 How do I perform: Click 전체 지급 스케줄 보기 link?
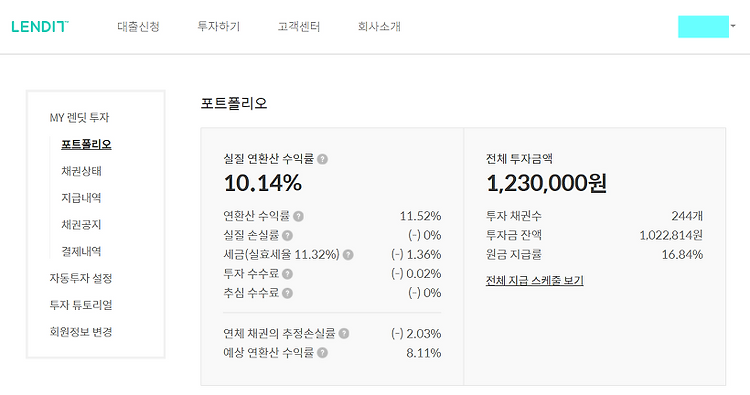(x=535, y=281)
